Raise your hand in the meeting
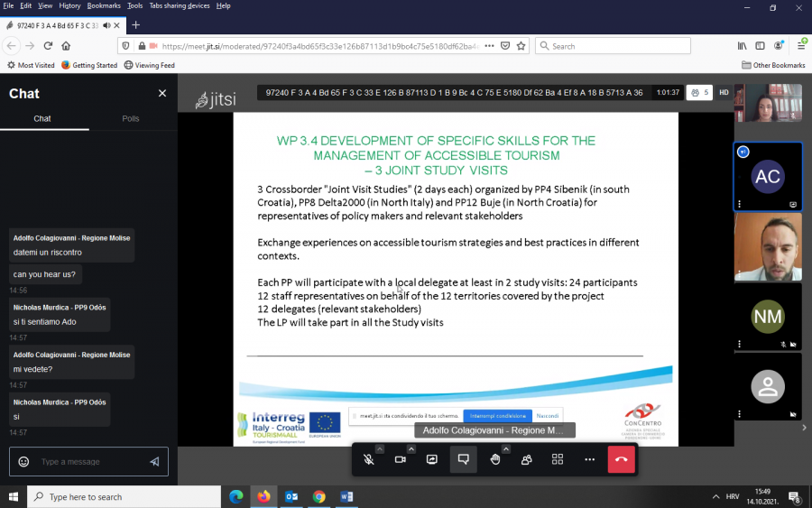This screenshot has height=508, width=812. (495, 459)
